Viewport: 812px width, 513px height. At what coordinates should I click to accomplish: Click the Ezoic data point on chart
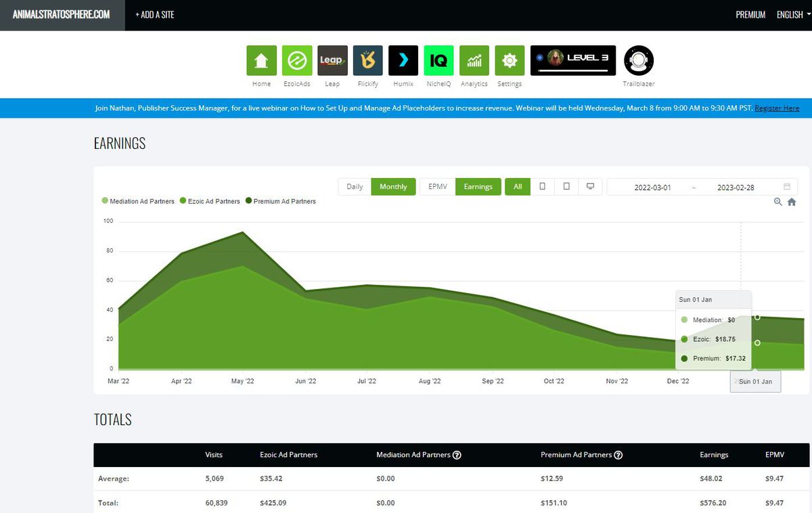click(757, 343)
